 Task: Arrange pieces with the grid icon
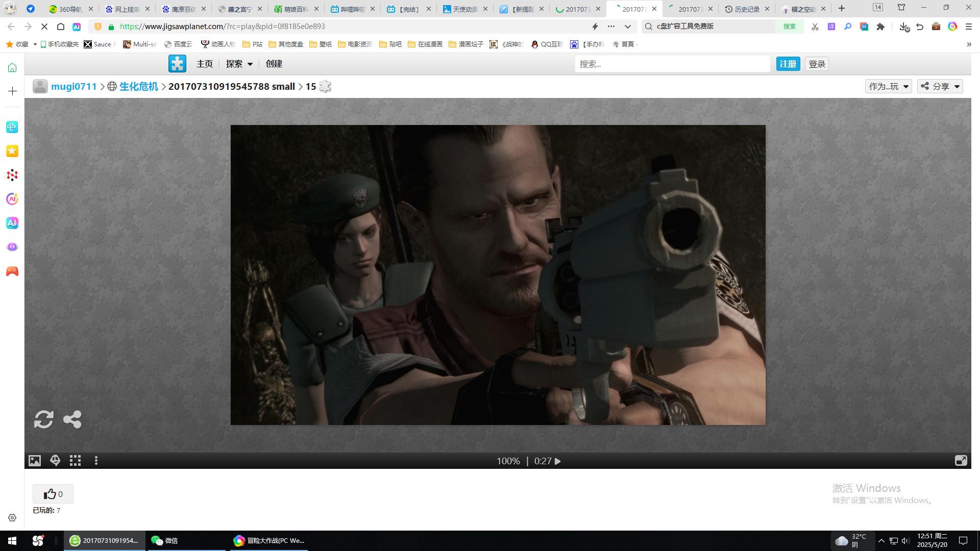tap(76, 461)
